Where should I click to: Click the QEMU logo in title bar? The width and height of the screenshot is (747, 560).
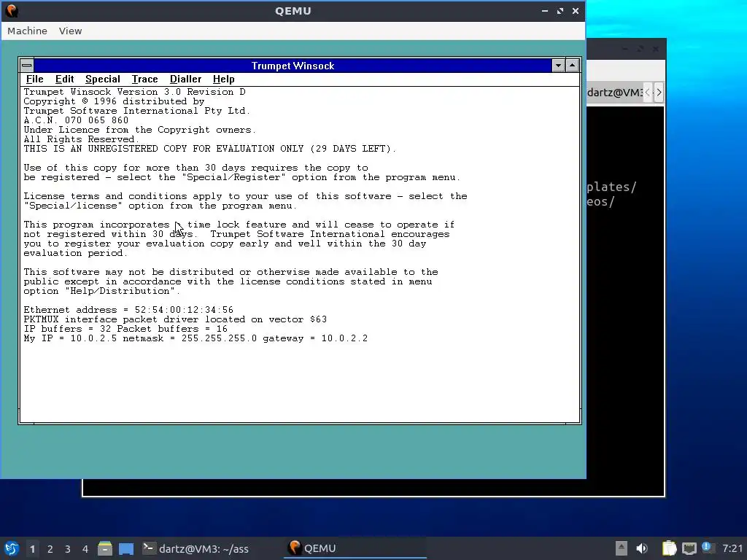tap(12, 10)
